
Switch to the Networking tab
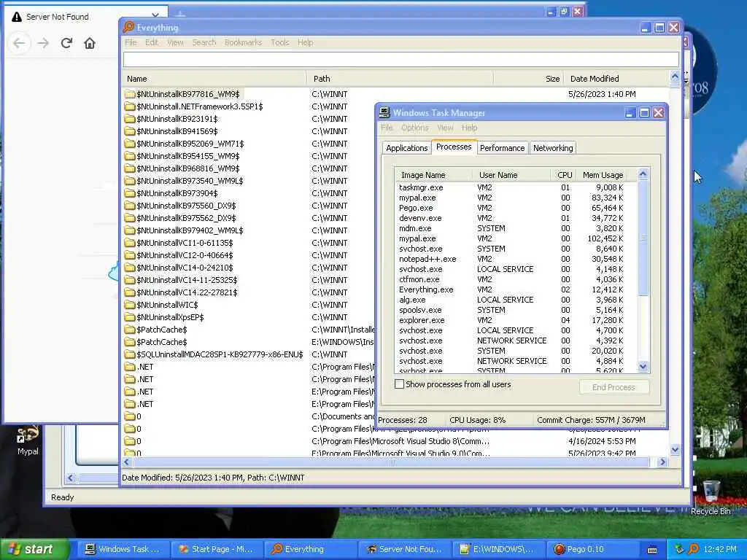click(x=553, y=148)
